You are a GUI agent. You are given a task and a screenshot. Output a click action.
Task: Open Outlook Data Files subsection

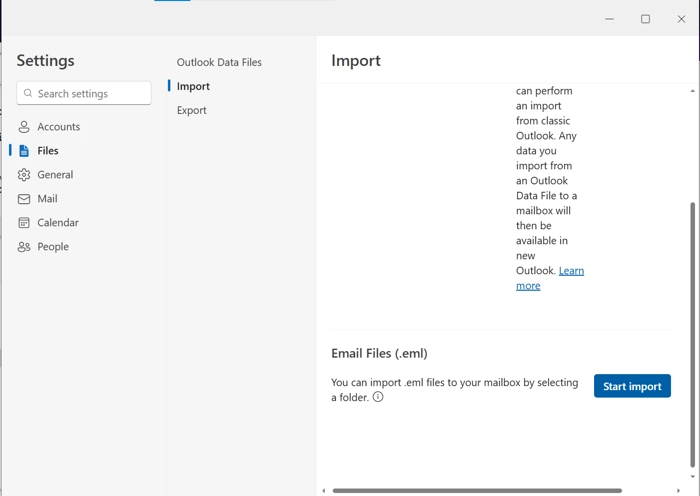pos(219,62)
